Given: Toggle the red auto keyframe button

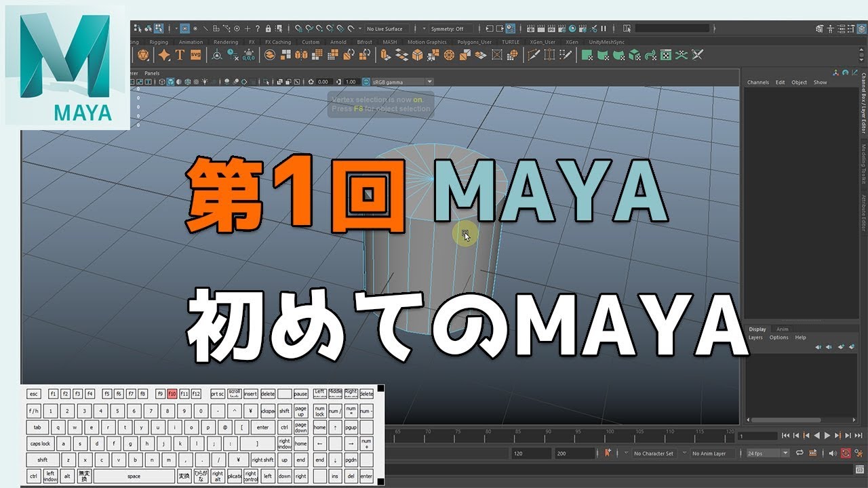Looking at the screenshot, I should [x=846, y=453].
